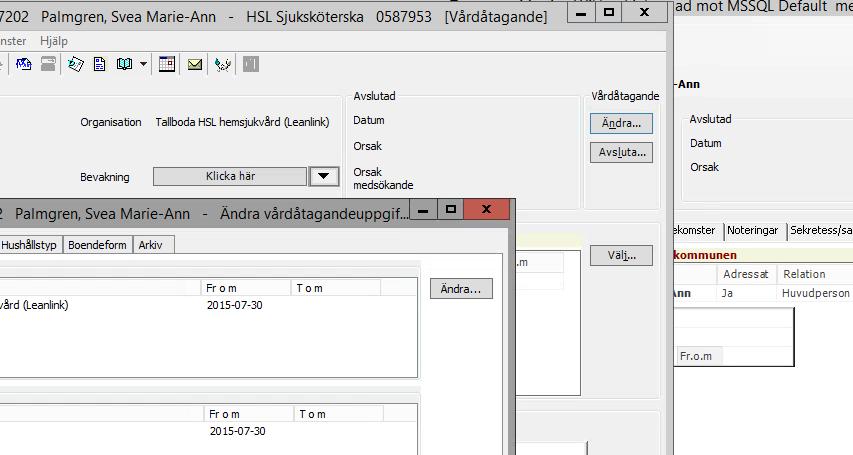Switch to the Boendeform tab

tap(97, 245)
